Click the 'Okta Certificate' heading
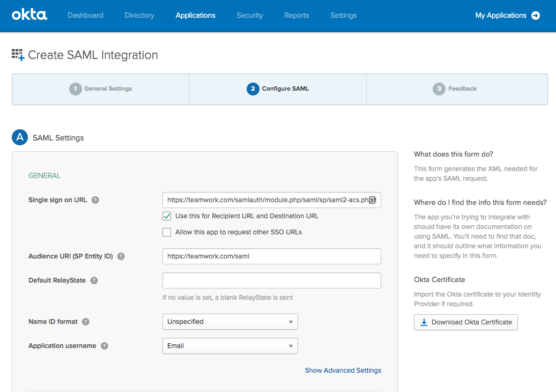Image resolution: width=556 pixels, height=392 pixels. [439, 279]
